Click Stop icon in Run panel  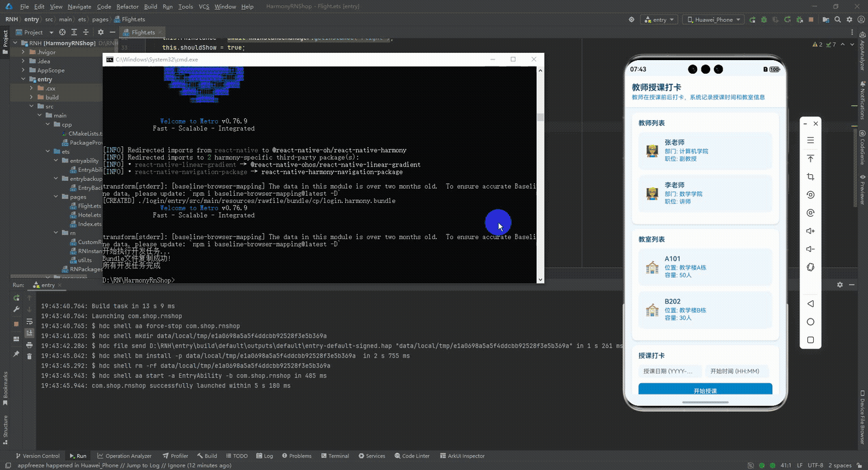pyautogui.click(x=16, y=324)
